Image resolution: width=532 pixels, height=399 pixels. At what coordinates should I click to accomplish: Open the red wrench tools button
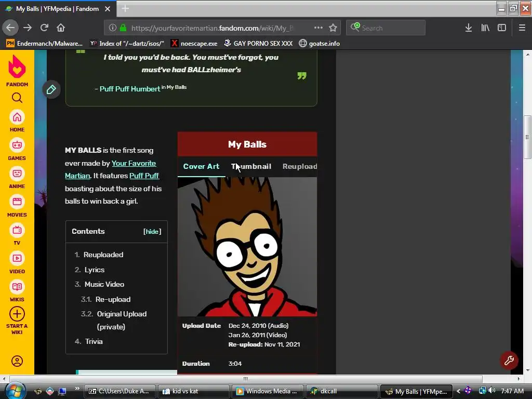(x=509, y=361)
